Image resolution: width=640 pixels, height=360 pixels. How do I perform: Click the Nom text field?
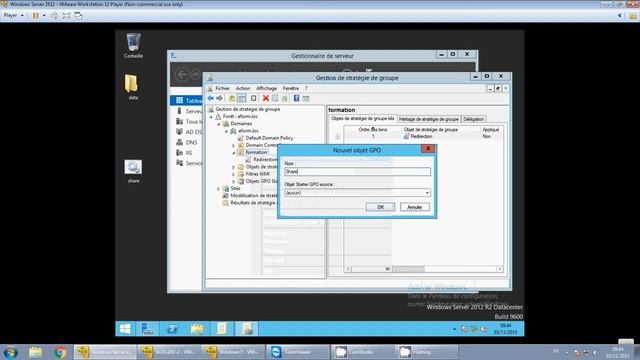tap(357, 172)
